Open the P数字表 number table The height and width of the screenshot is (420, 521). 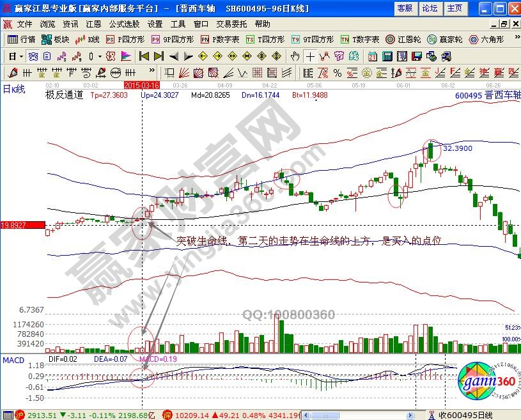tap(220, 40)
